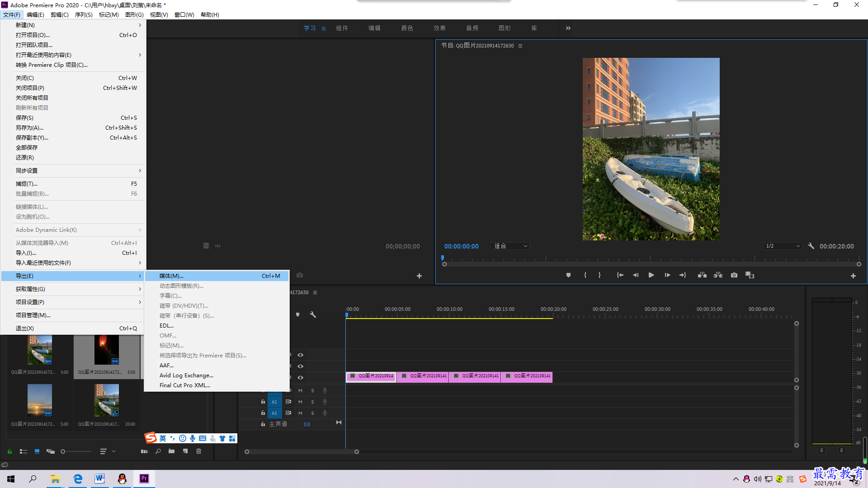
Task: Choose Final Cut Pro XML... export
Action: click(x=217, y=385)
